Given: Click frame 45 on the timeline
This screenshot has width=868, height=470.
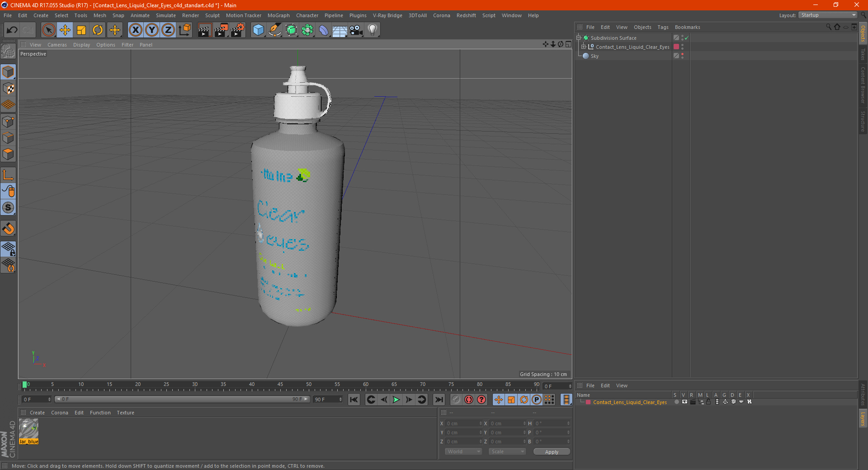Looking at the screenshot, I should [x=280, y=387].
